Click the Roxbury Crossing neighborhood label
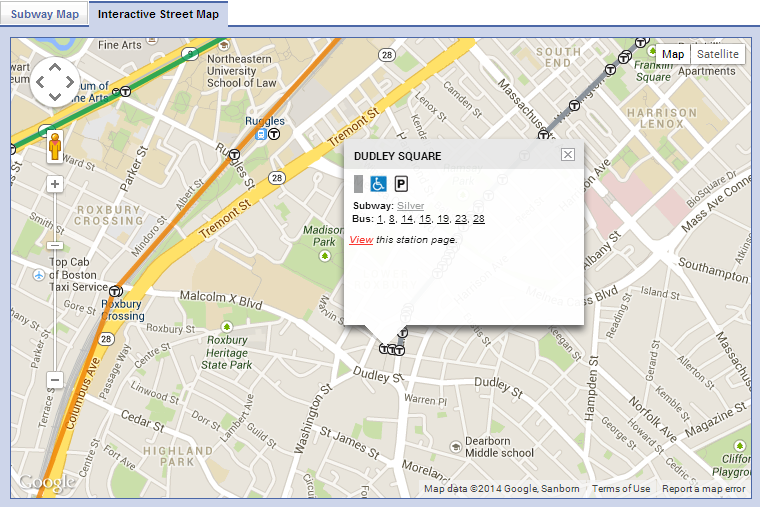The image size is (761, 509). (x=109, y=215)
